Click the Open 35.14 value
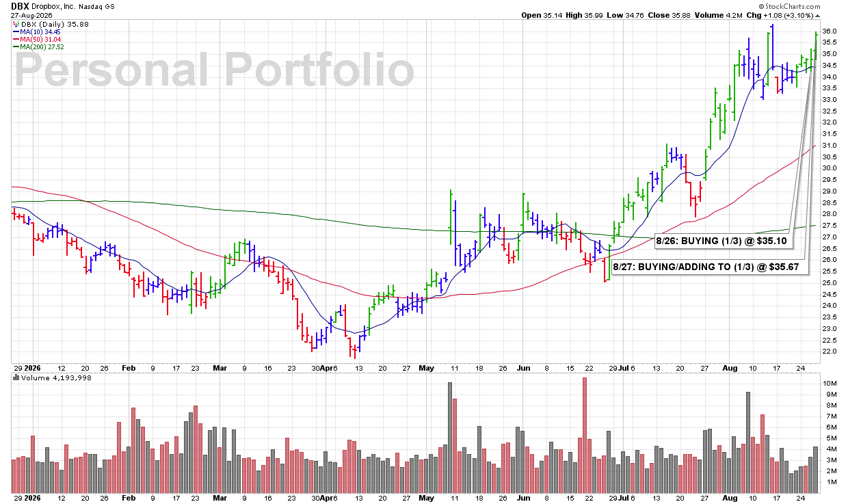Viewport: 848px width, 504px height. click(541, 14)
